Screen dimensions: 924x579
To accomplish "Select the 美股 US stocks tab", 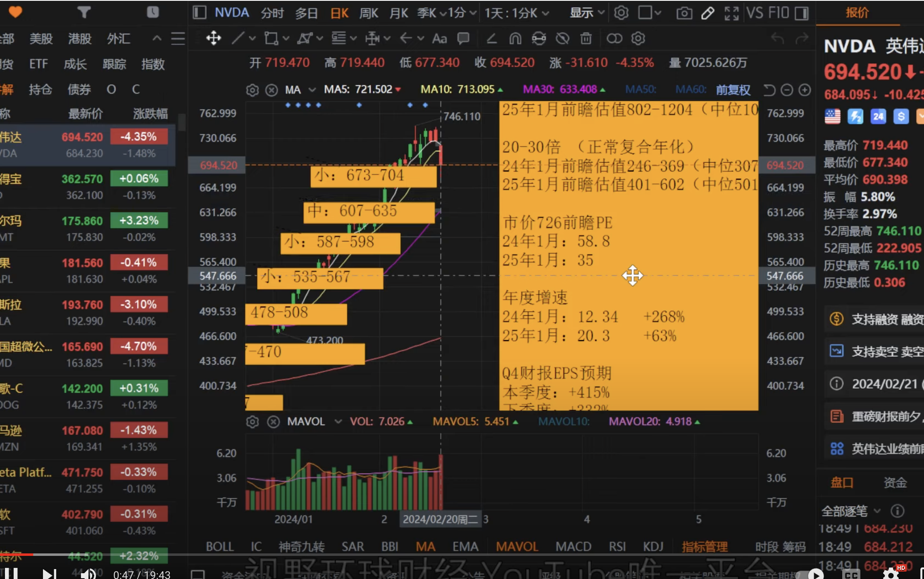I will (x=41, y=39).
